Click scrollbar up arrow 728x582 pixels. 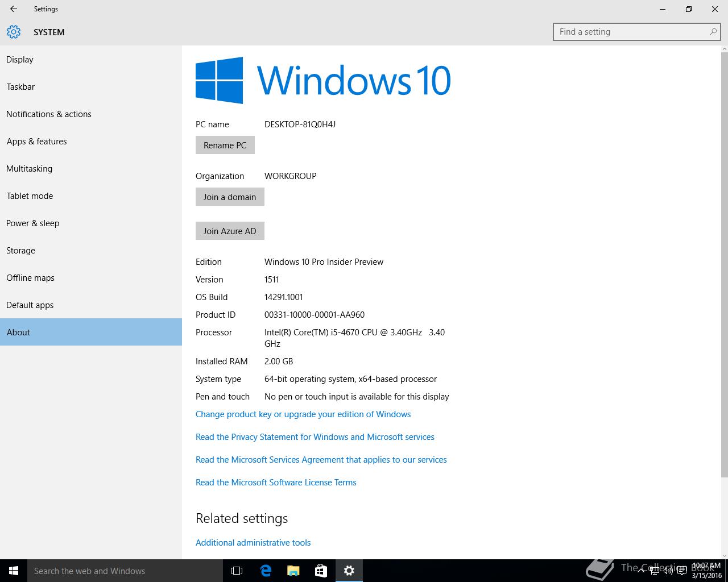pyautogui.click(x=724, y=49)
